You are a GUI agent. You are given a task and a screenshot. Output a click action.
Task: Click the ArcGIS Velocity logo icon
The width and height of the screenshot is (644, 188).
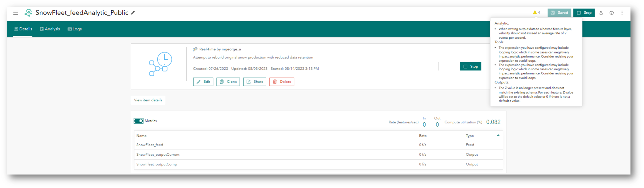pyautogui.click(x=28, y=12)
